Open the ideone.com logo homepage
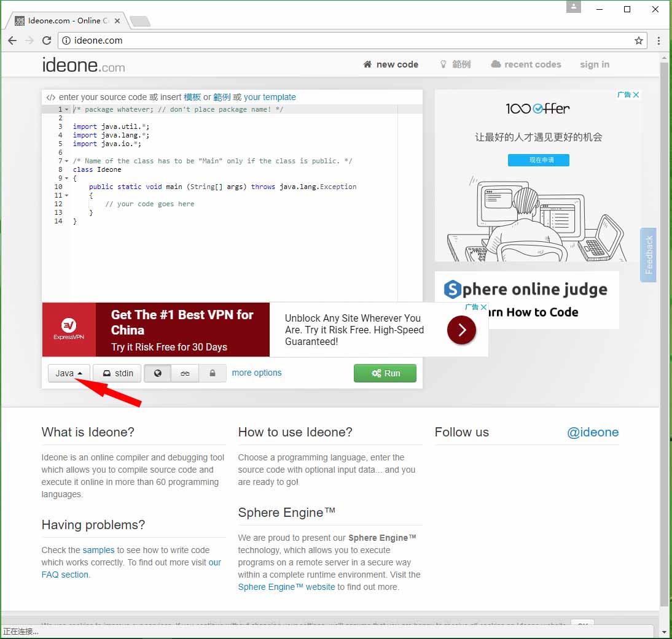The image size is (672, 639). click(x=83, y=64)
